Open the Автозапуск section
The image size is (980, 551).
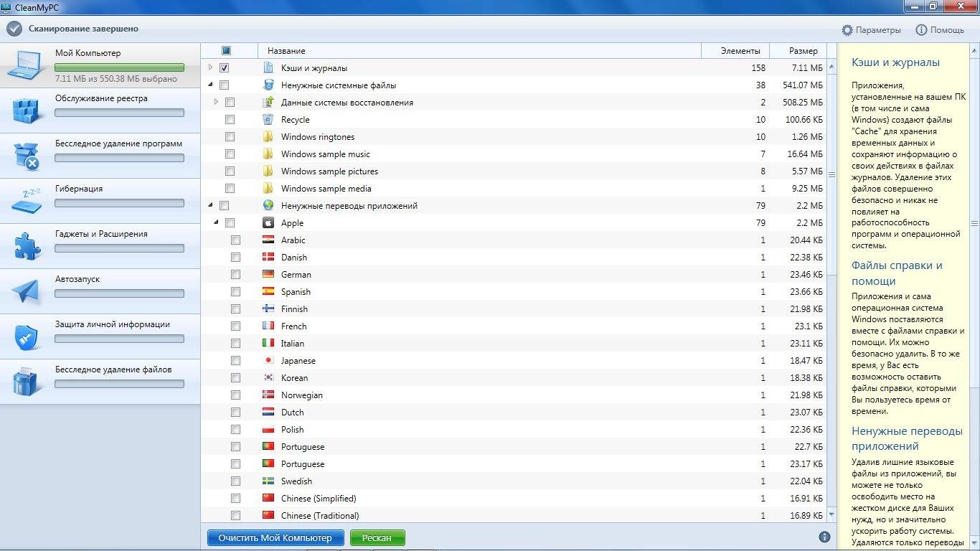100,291
